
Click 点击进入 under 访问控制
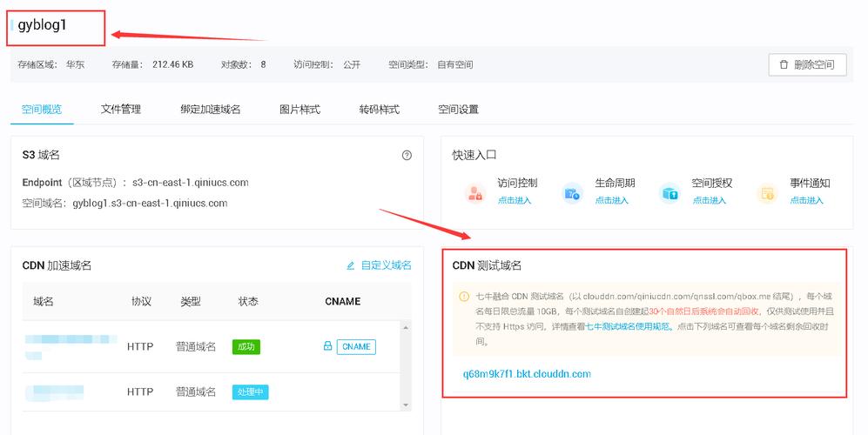pyautogui.click(x=515, y=200)
